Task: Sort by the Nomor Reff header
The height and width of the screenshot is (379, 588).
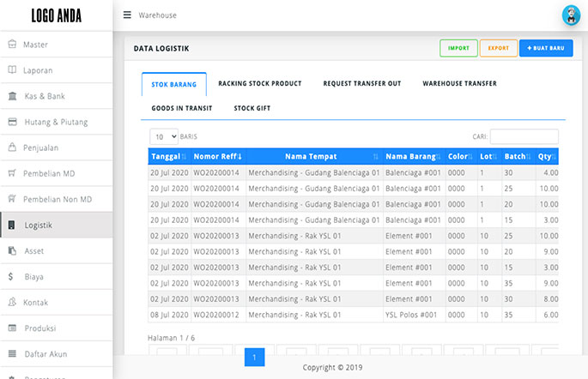Action: click(218, 157)
